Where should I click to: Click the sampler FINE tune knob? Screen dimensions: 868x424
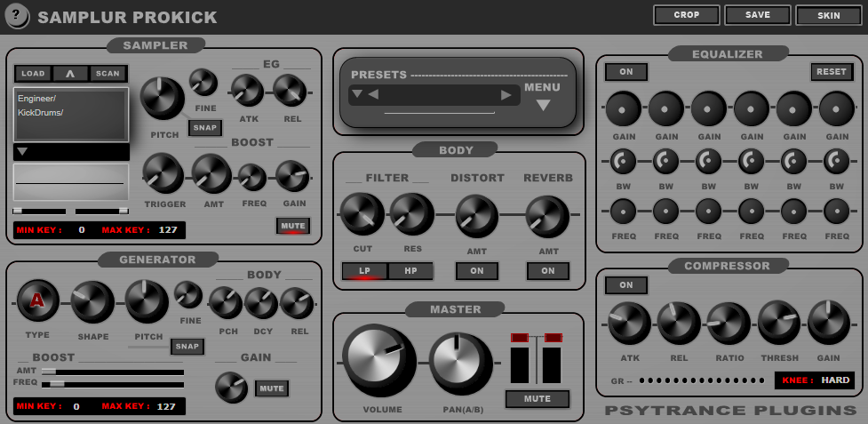click(x=203, y=83)
